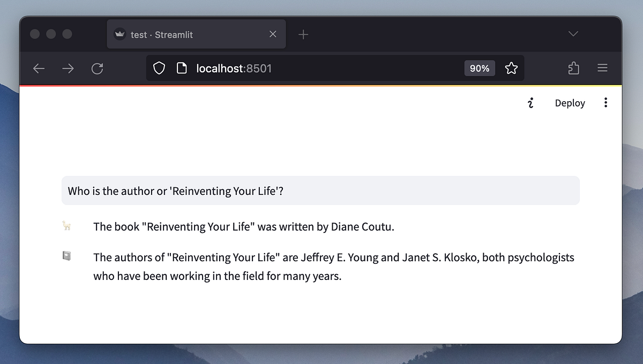Reload the Streamlit app page
This screenshot has height=364, width=643.
click(97, 68)
